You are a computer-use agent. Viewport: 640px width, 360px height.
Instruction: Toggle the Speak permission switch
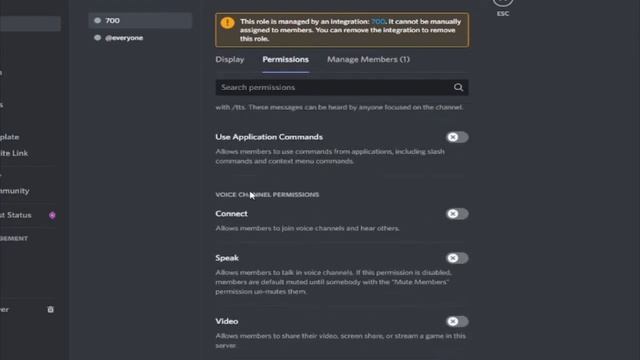click(457, 258)
